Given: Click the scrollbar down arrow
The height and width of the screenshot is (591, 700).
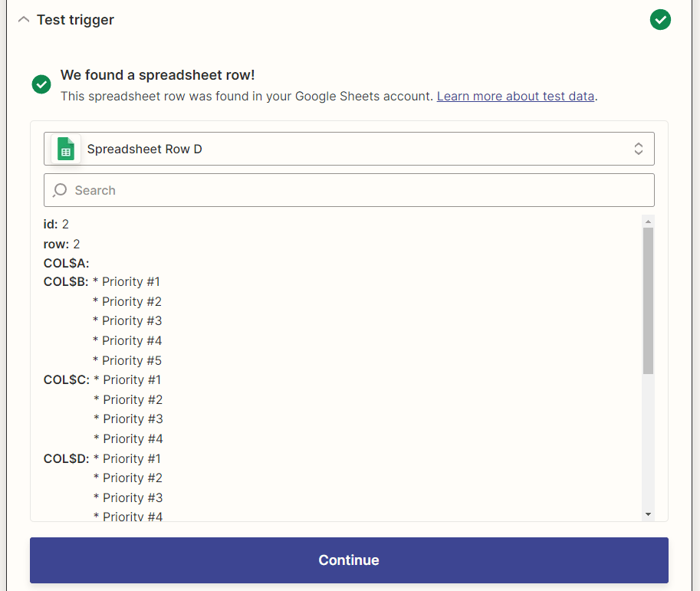Looking at the screenshot, I should point(647,514).
